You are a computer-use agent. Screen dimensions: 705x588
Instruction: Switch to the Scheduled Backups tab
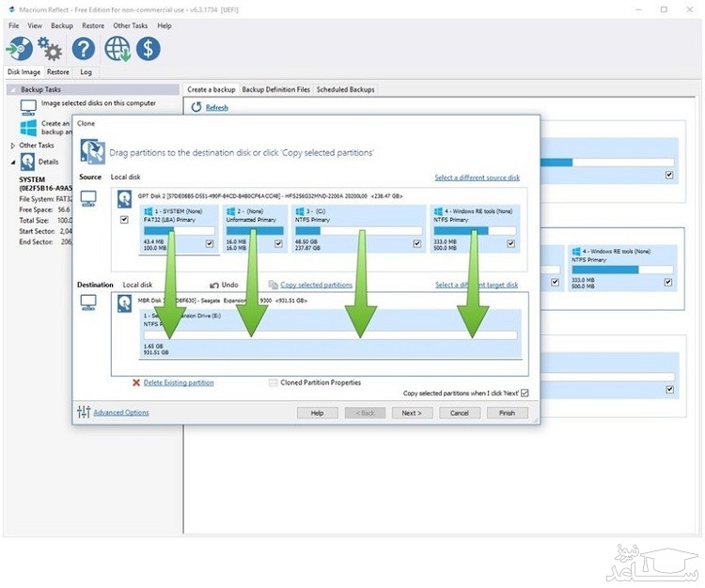345,89
